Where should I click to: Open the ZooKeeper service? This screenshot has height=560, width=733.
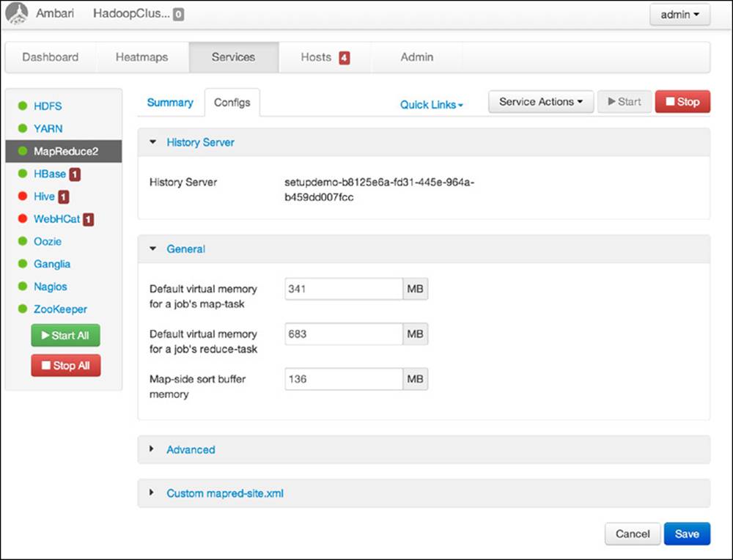tap(60, 309)
